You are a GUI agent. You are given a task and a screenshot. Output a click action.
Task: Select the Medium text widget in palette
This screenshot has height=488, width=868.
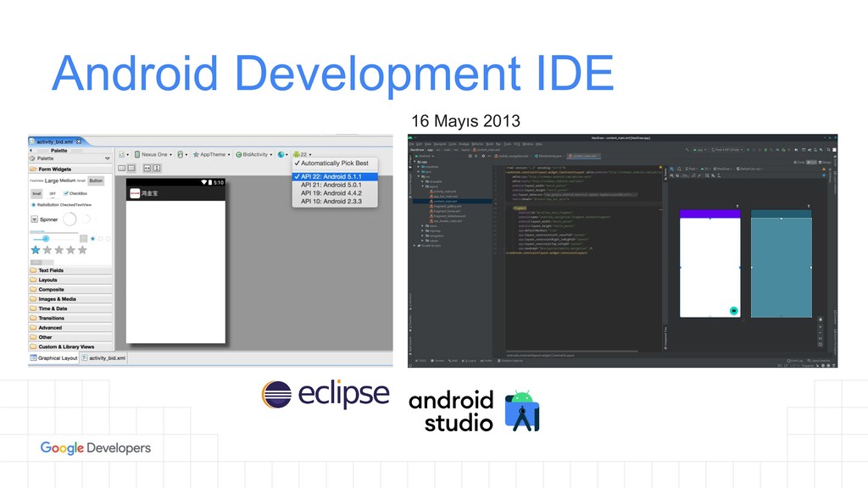(x=68, y=180)
